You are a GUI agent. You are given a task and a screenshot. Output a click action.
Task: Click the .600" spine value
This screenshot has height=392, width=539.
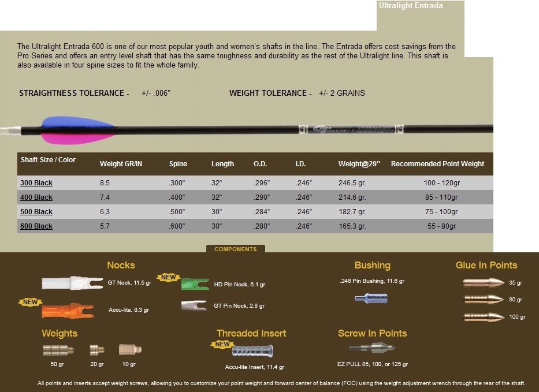point(177,226)
